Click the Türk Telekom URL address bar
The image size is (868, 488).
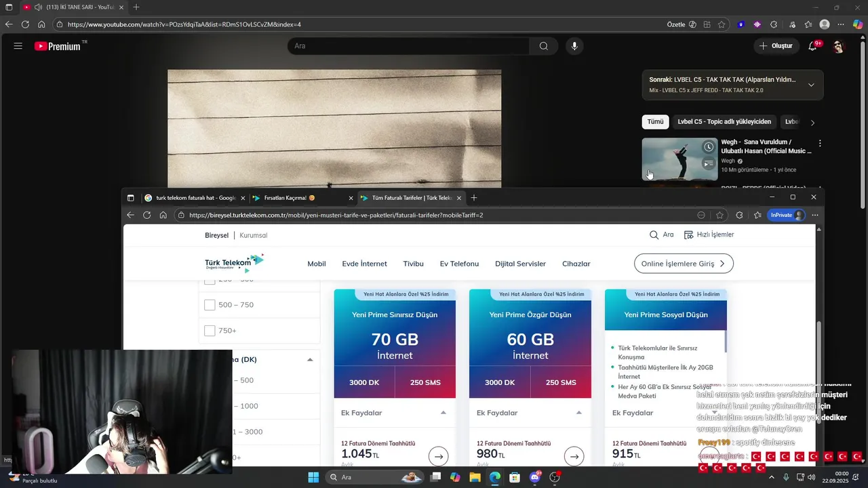pyautogui.click(x=441, y=215)
